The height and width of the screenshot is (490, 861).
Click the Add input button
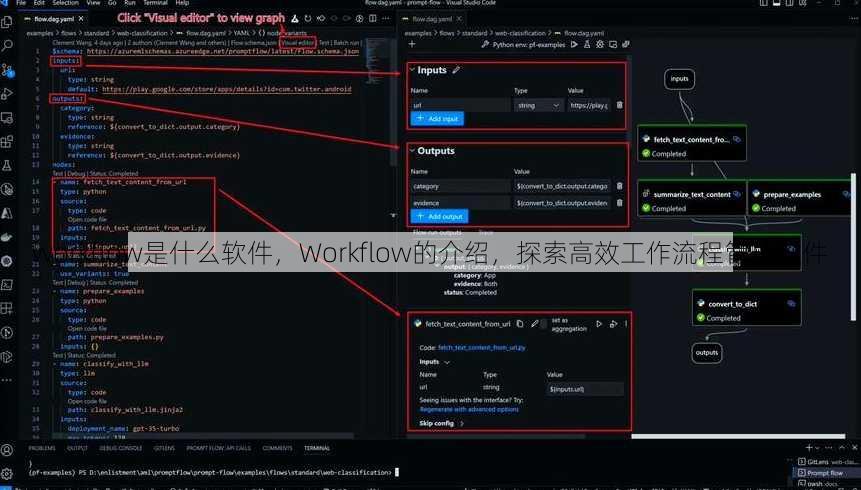tap(437, 119)
